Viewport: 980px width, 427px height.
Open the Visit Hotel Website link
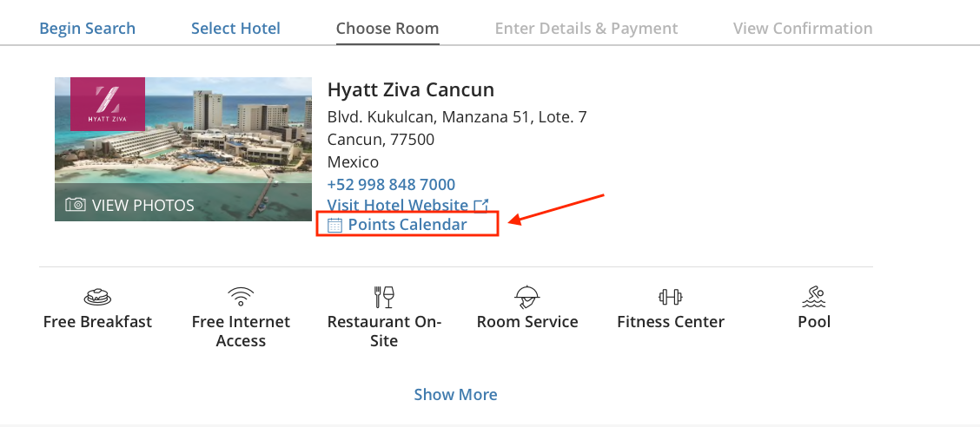[x=398, y=206]
